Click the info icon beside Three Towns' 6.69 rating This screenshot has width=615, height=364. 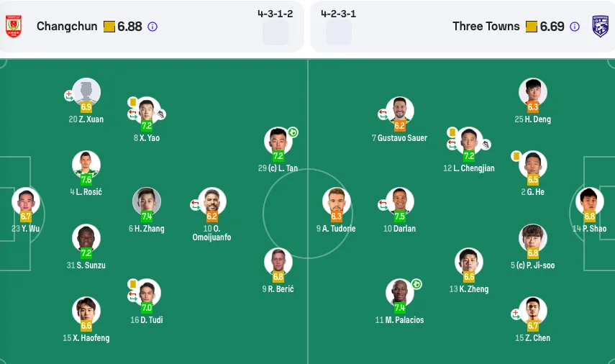[574, 27]
